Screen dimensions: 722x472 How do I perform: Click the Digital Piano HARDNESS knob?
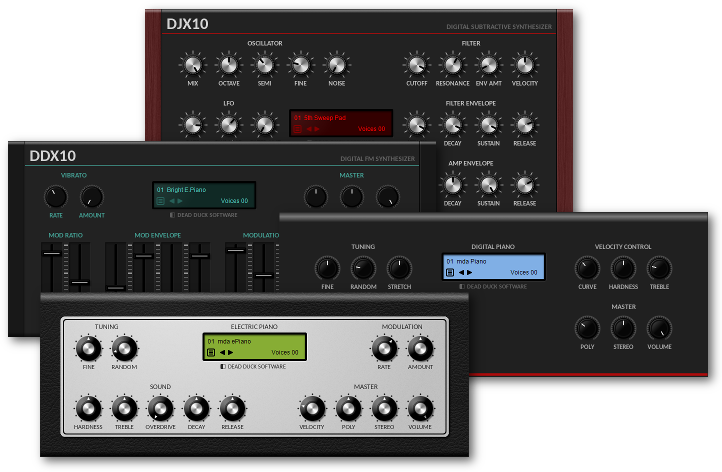coord(623,268)
